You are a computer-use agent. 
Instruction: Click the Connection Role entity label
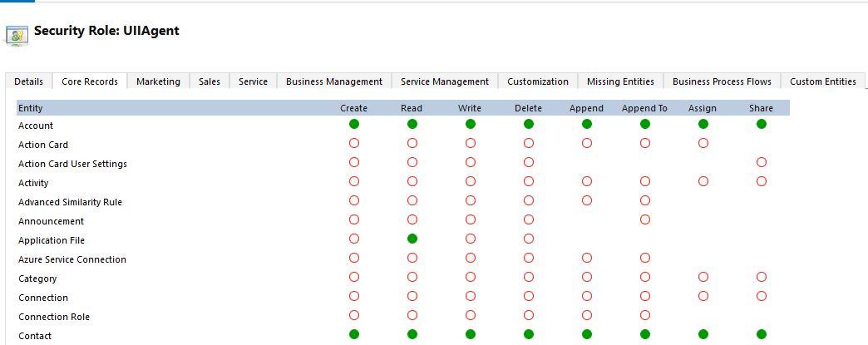coord(54,317)
